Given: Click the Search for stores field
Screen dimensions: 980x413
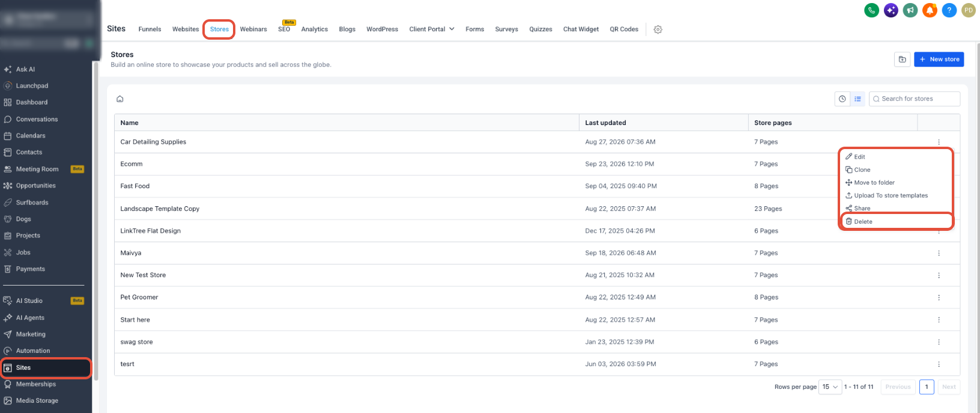Looking at the screenshot, I should tap(914, 99).
